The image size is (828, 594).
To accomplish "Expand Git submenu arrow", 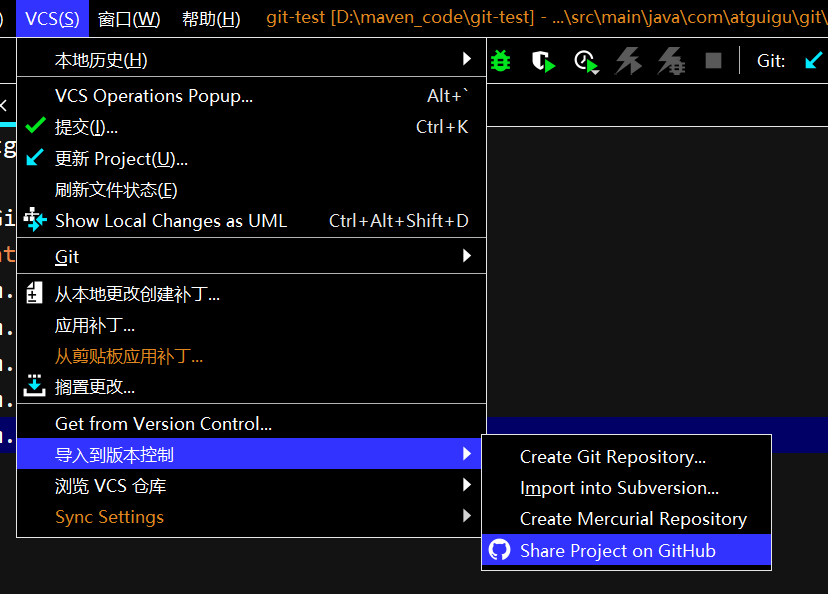I will (x=466, y=256).
